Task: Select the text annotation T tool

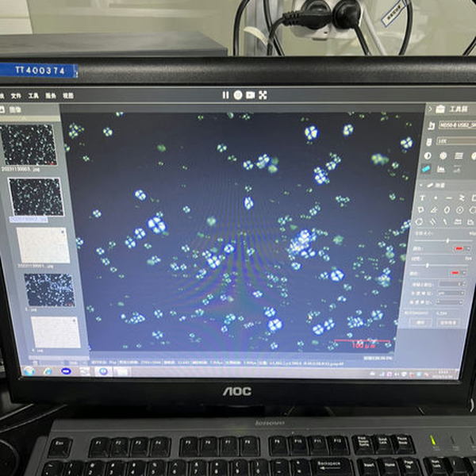Action: 423,198
